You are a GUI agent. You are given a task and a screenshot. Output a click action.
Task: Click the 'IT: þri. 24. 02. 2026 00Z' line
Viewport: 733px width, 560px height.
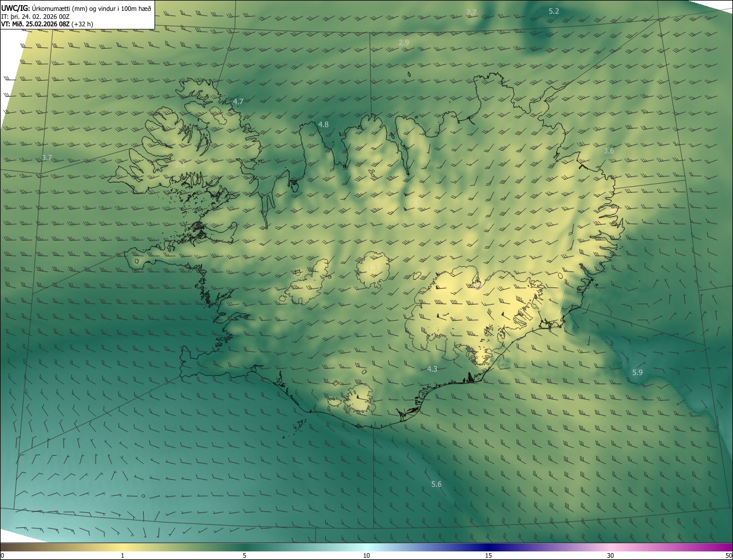click(x=36, y=17)
